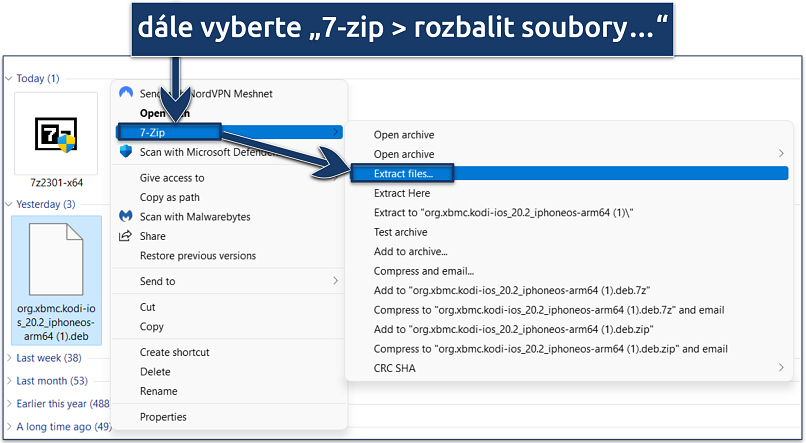
Task: Open the 7-Zip submenu
Action: 229,132
